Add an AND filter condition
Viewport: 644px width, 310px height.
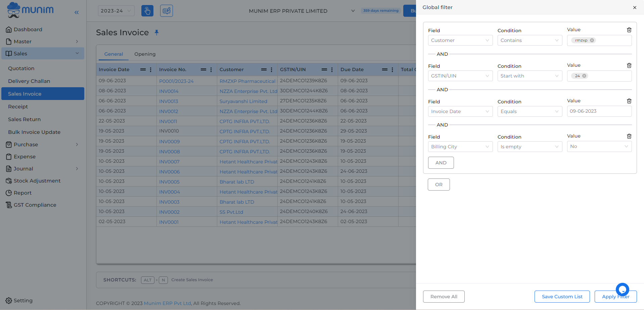coord(441,163)
